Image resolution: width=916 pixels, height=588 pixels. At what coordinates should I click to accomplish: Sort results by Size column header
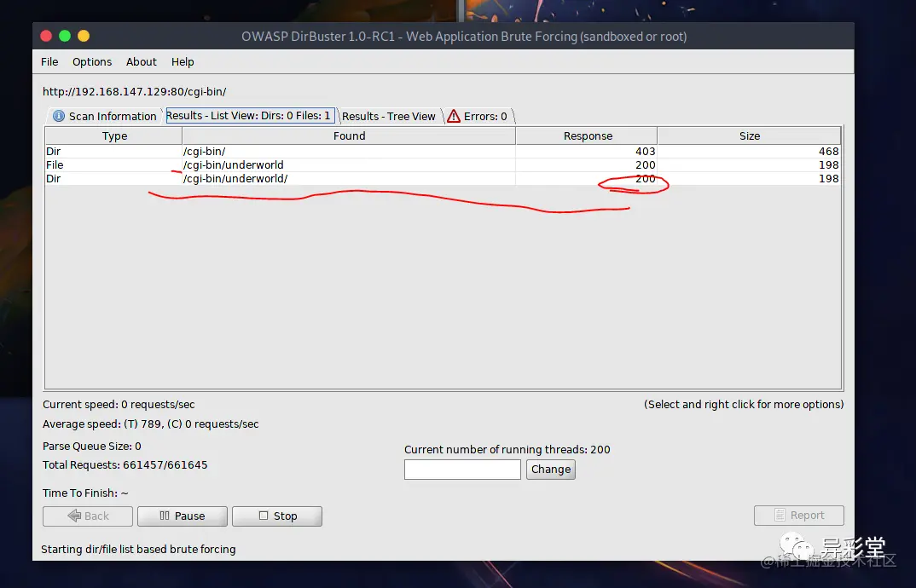pos(750,136)
